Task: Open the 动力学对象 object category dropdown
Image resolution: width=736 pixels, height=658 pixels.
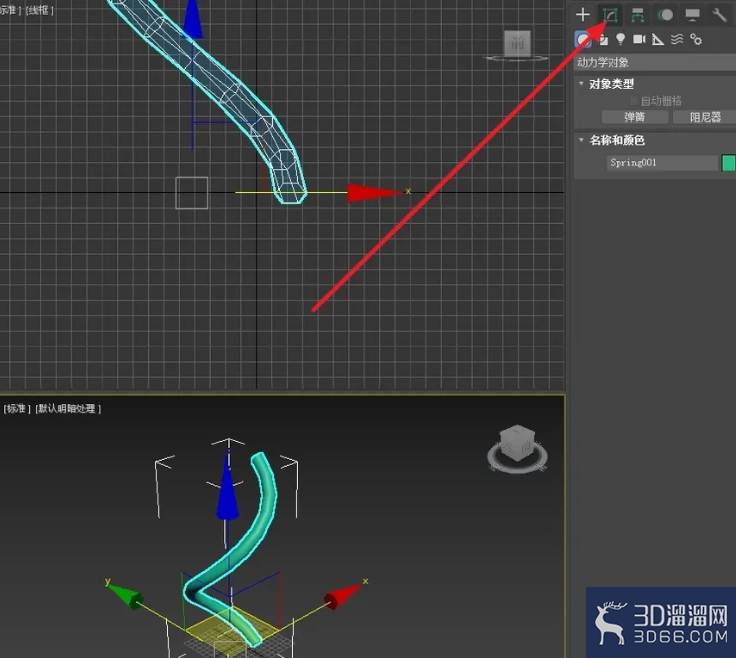Action: click(655, 62)
